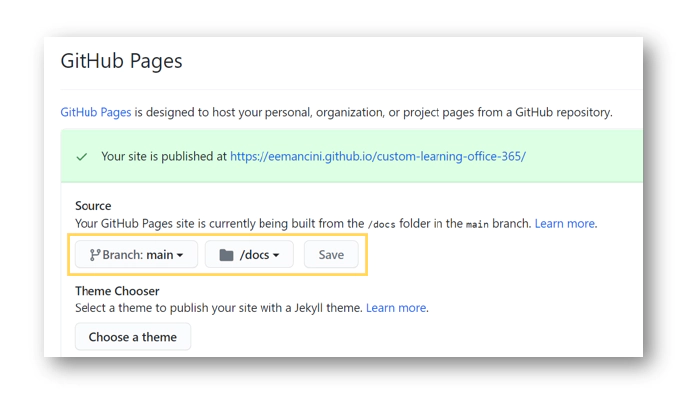Click the git branch icon

(94, 255)
